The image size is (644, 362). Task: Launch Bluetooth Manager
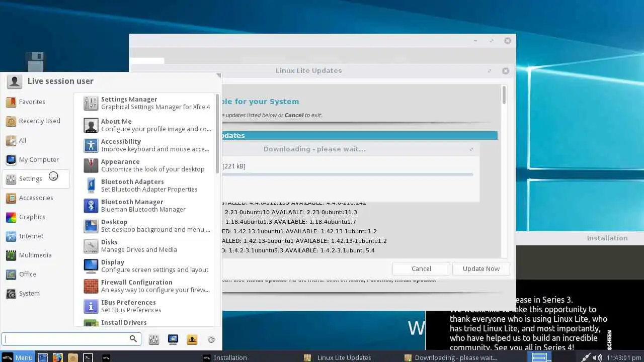(147, 206)
